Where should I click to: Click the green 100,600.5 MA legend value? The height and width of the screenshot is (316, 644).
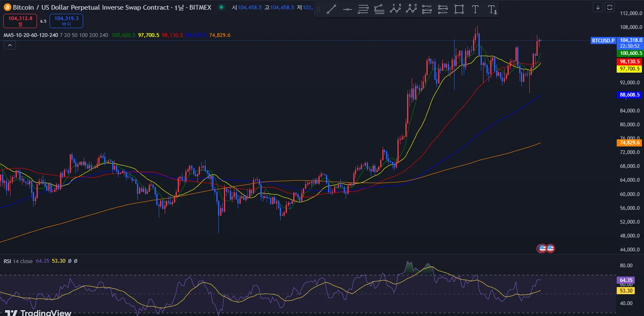[124, 35]
